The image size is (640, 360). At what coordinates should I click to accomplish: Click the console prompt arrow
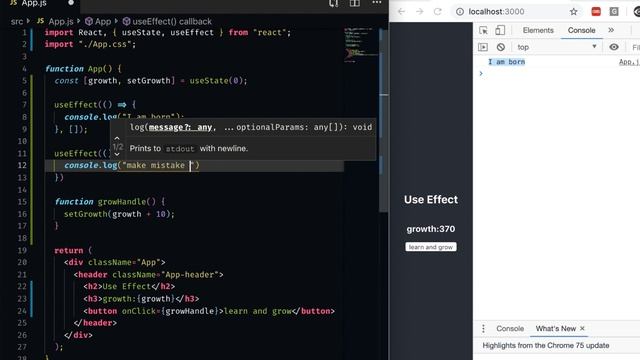481,73
